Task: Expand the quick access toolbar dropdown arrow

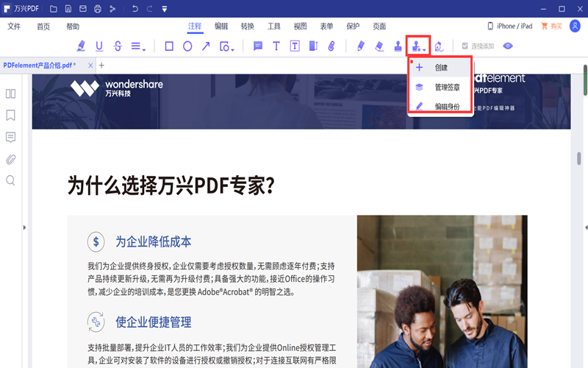Action: [x=164, y=9]
